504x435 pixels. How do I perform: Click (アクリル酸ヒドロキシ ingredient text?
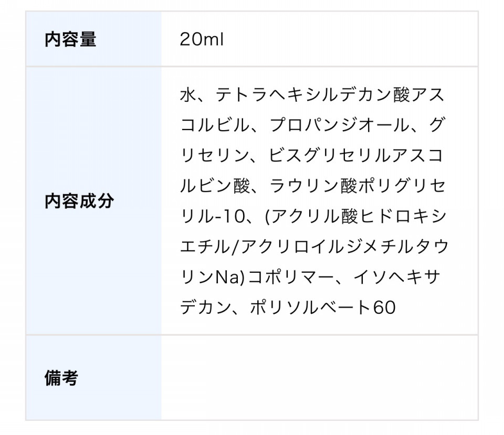click(355, 216)
